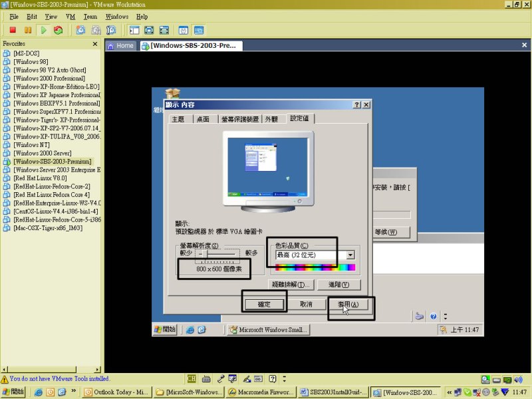Switch to console view toolbar icon
532x399 pixels.
point(199,30)
